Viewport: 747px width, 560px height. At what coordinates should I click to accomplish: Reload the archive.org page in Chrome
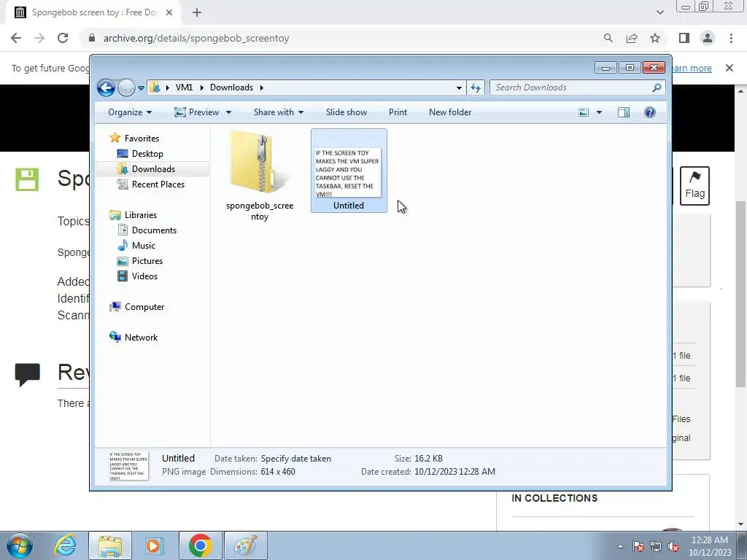(63, 38)
